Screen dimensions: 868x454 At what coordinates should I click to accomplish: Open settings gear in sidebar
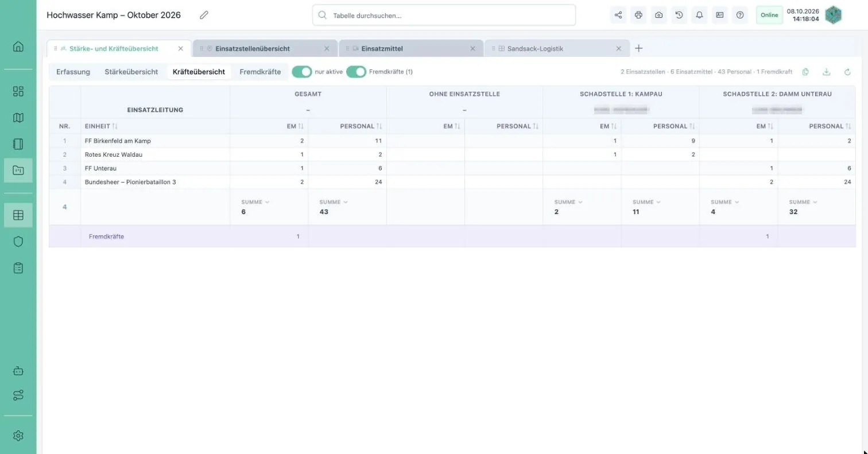point(18,436)
